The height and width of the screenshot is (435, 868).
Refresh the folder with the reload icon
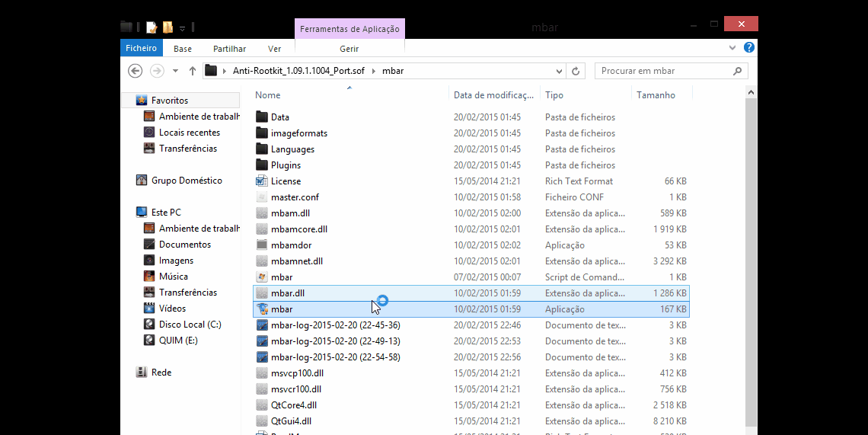(x=576, y=71)
